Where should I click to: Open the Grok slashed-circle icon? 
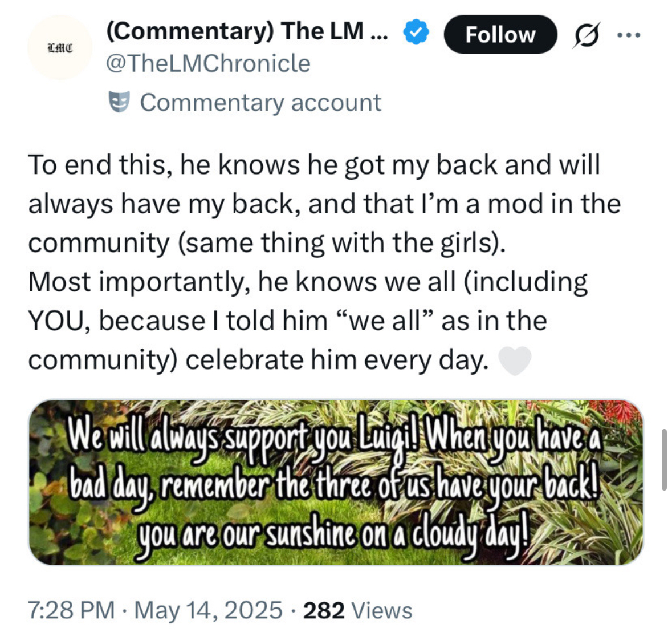pyautogui.click(x=586, y=35)
